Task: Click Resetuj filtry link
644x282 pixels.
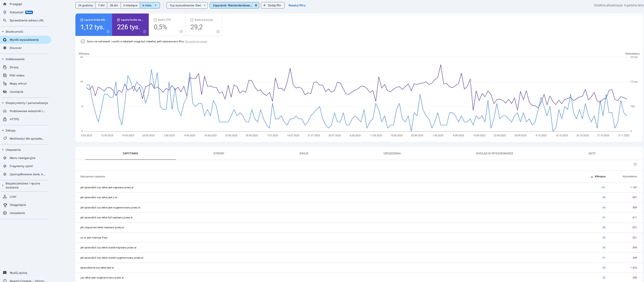Action: 297,5
